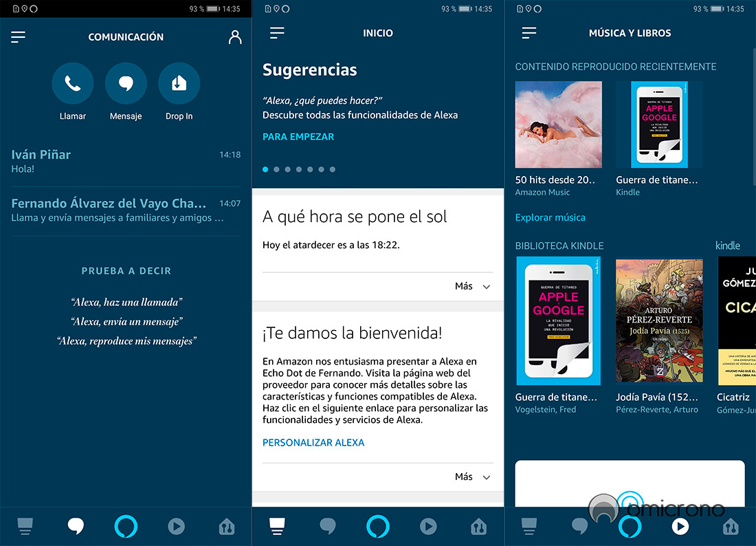
Task: Select third suggestion carousel dot
Action: pos(288,169)
